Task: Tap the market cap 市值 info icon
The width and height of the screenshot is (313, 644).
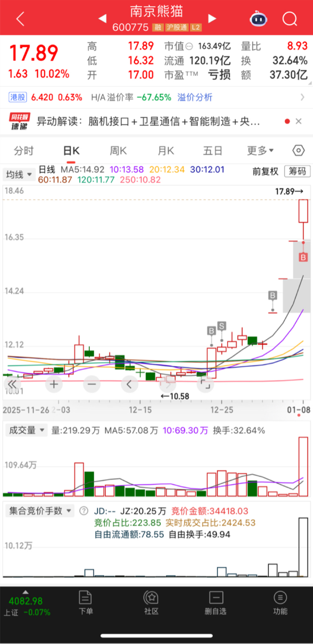Action: (x=189, y=46)
